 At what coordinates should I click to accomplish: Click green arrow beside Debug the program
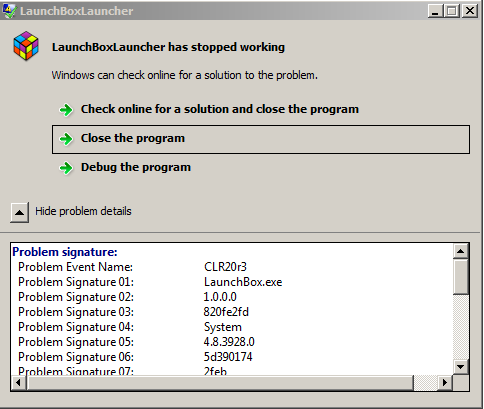[x=66, y=168]
